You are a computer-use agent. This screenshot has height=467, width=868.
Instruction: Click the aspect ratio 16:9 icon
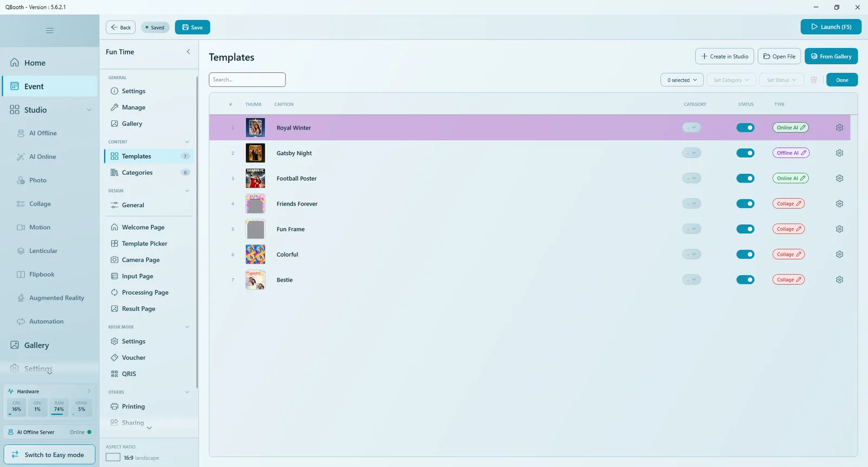(113, 457)
